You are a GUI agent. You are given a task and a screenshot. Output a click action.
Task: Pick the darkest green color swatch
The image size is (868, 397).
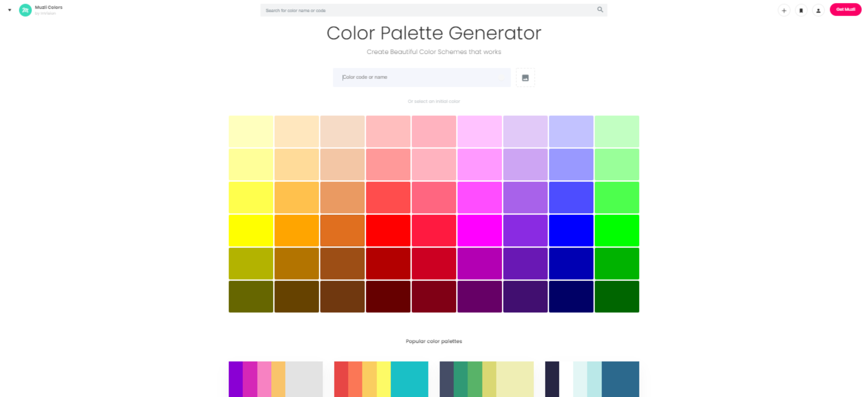pos(617,296)
